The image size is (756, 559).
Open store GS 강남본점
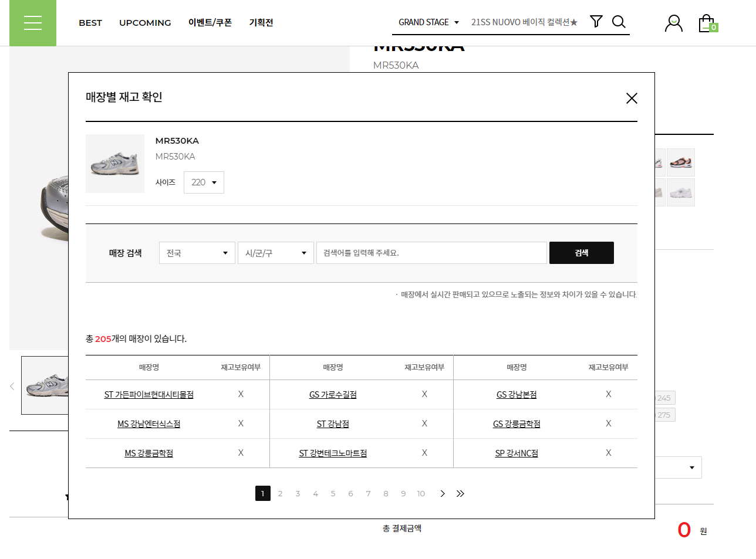(x=517, y=395)
